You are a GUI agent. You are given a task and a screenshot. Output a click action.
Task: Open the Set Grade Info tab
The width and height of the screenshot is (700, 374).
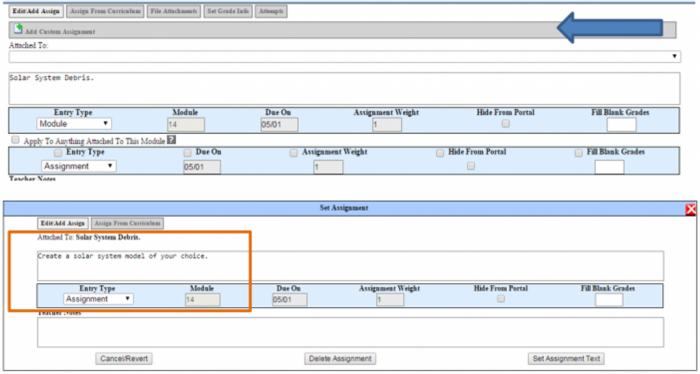pyautogui.click(x=228, y=12)
